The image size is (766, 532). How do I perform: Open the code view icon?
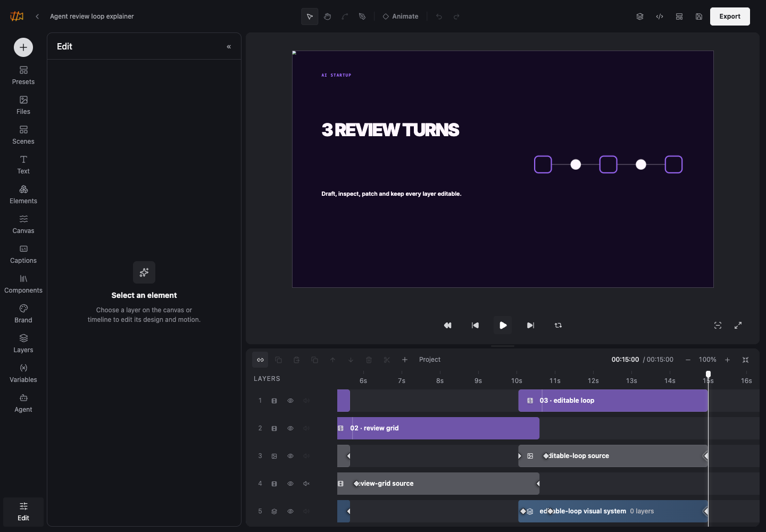[x=660, y=16]
